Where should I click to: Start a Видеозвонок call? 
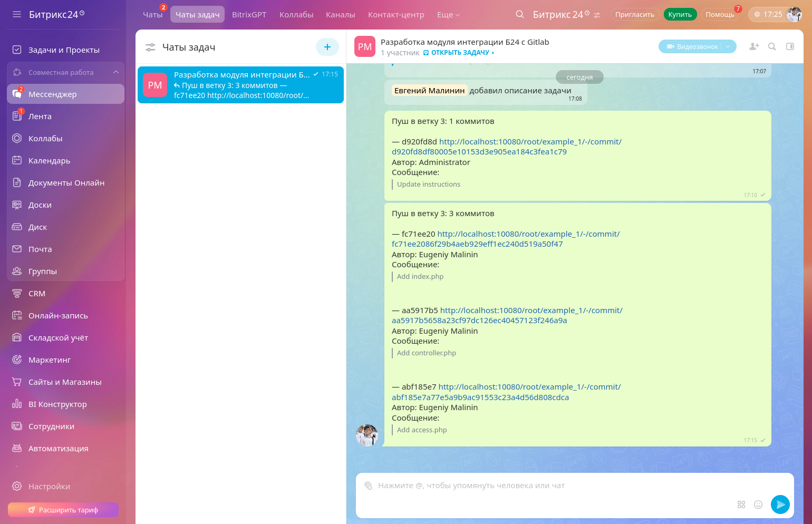point(692,46)
